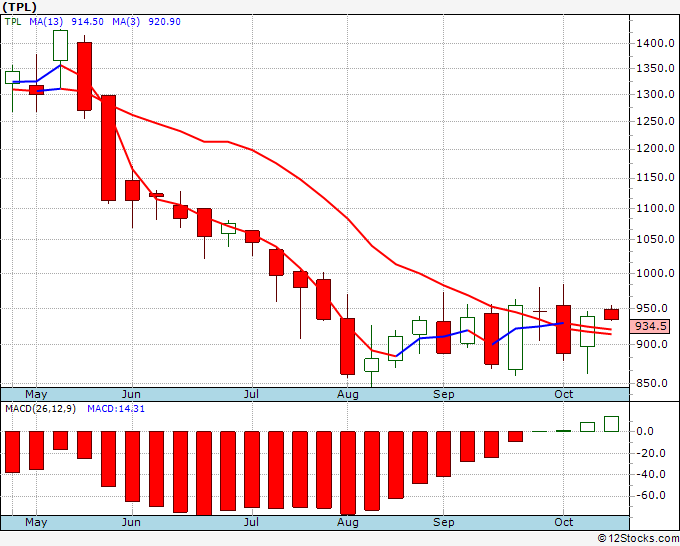Click the 1400.0 price axis label

coord(655,43)
